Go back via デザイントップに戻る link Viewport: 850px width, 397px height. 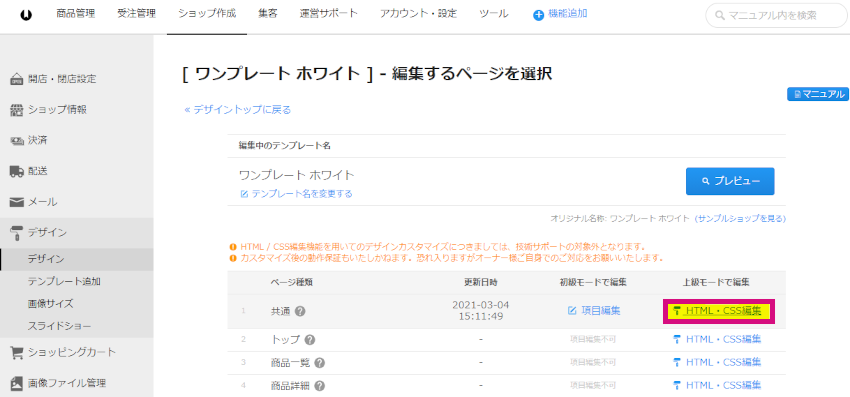tap(237, 110)
